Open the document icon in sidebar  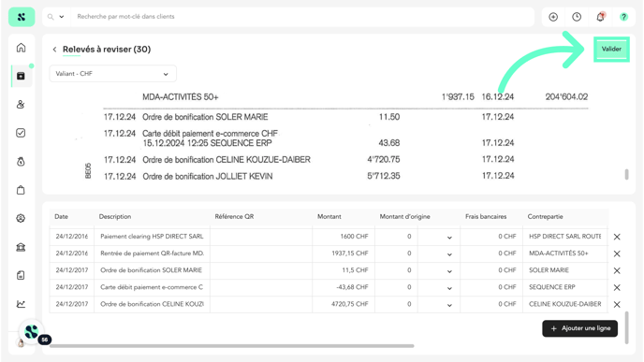21,275
